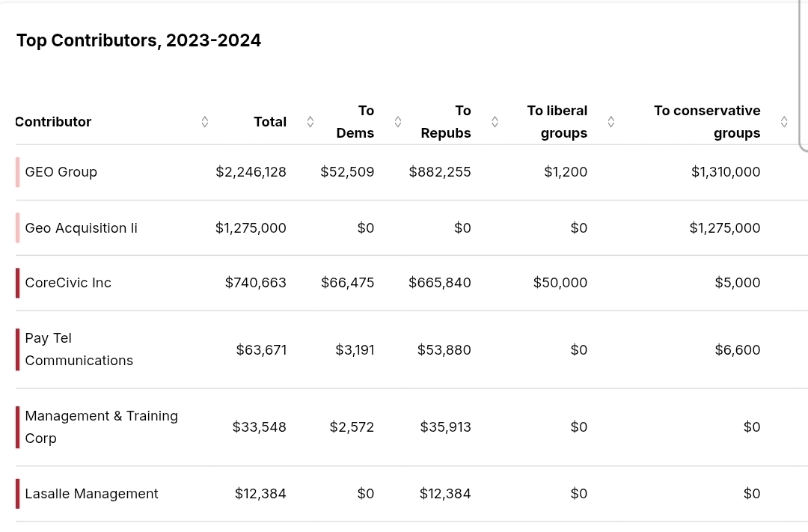The height and width of the screenshot is (532, 808).
Task: Open the GEO Group contributor row
Action: click(x=61, y=172)
